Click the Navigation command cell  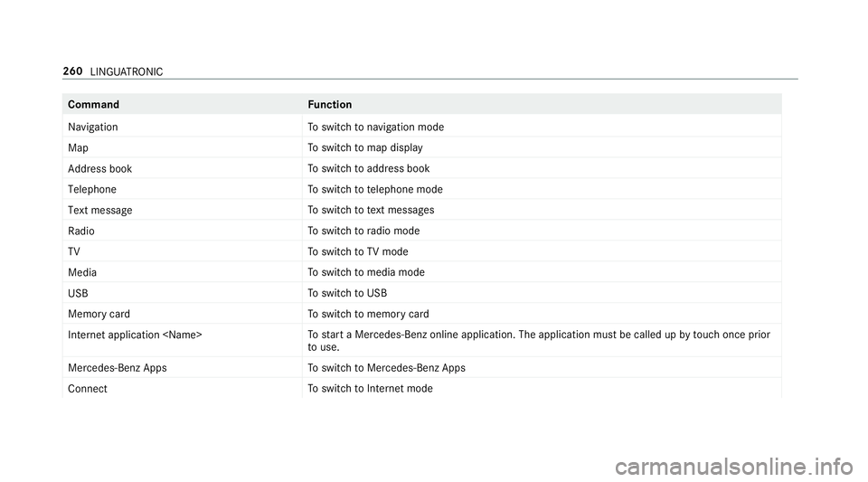pyautogui.click(x=92, y=127)
